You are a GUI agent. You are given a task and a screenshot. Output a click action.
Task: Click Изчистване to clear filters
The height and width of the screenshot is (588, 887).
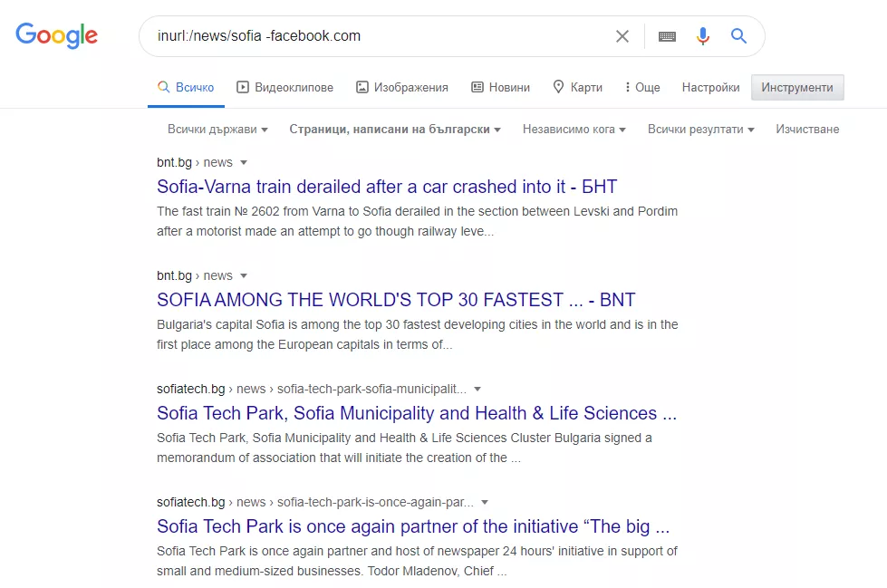(x=807, y=129)
